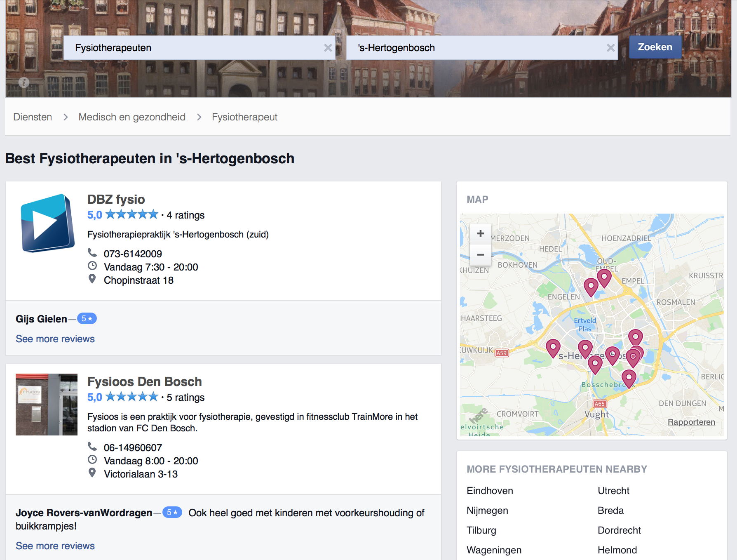Click Fysioos Den Bosch phone icon
Screen dimensions: 737x560
[x=92, y=446]
